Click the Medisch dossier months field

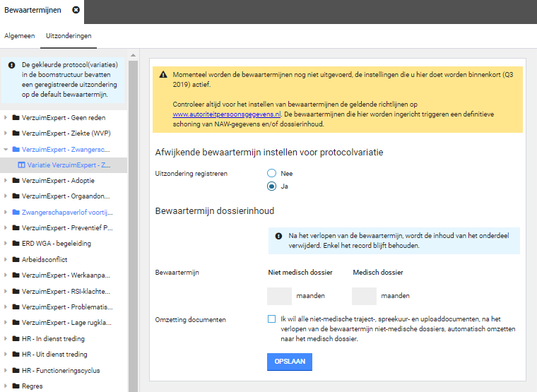coord(364,296)
